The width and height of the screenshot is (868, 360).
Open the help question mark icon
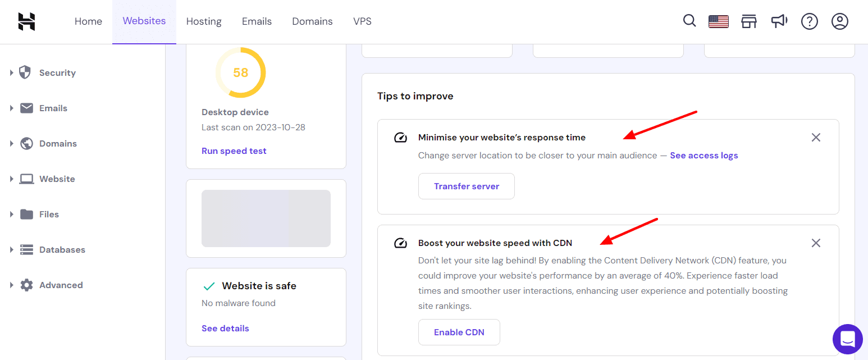point(809,22)
